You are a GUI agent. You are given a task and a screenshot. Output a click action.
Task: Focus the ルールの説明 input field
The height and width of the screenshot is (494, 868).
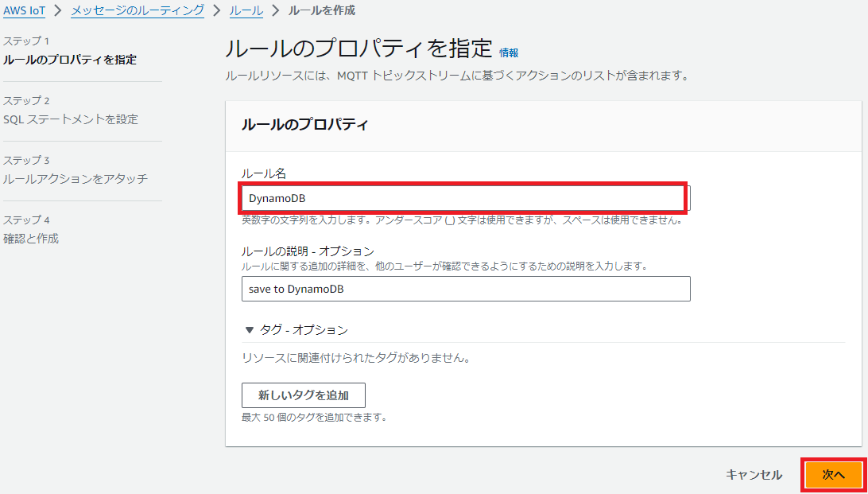point(466,289)
